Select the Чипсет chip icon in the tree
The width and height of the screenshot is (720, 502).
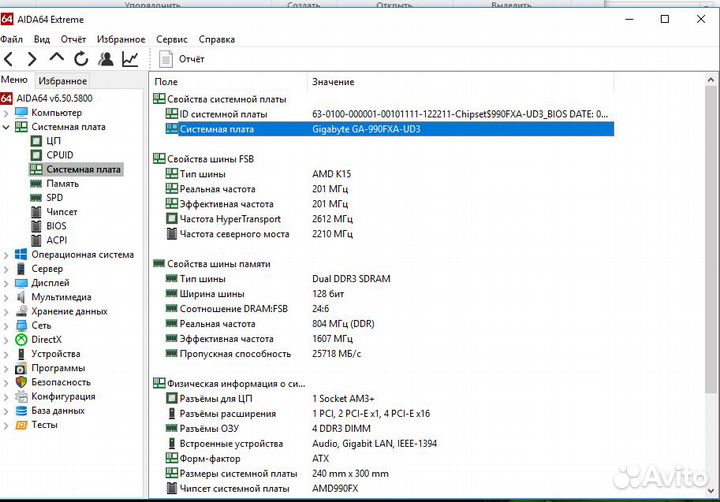(x=36, y=212)
